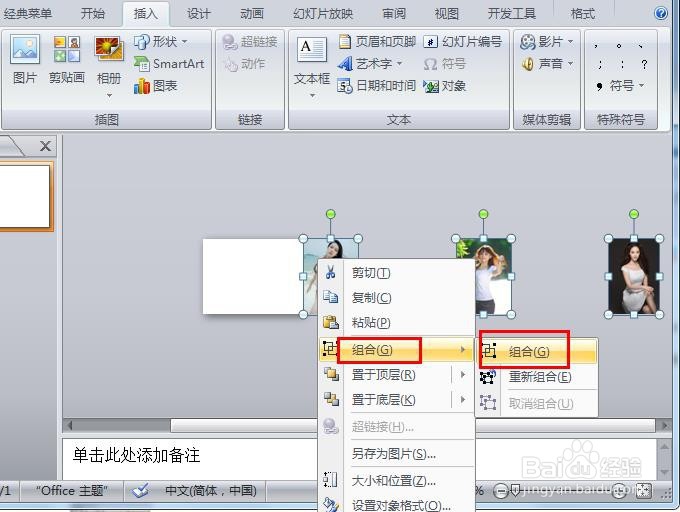Viewport: 680px width, 512px height.
Task: Open the 置于顶层(R) submenu arrow
Action: click(x=463, y=375)
